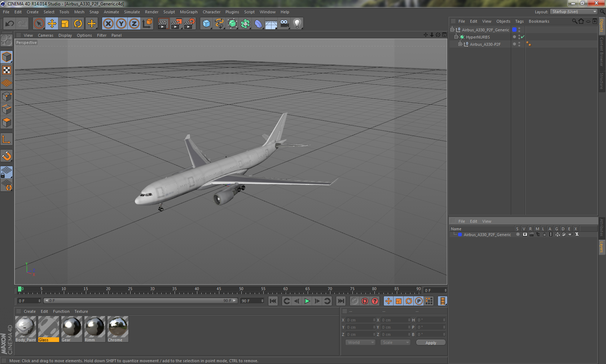Click the Apply button

coord(431,343)
